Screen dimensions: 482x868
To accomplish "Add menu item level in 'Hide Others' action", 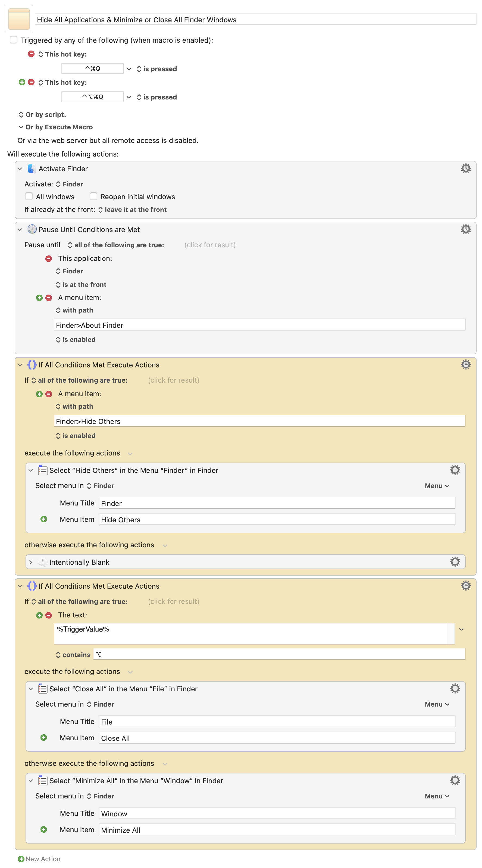I will (x=43, y=519).
